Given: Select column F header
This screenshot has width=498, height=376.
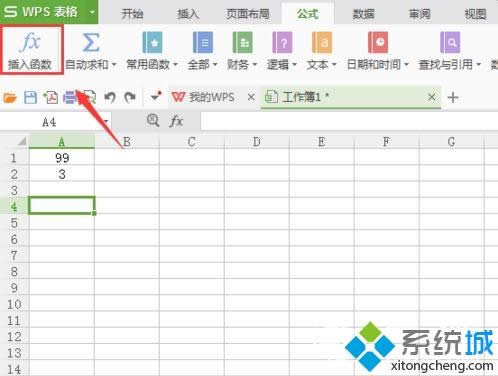Looking at the screenshot, I should point(386,142).
